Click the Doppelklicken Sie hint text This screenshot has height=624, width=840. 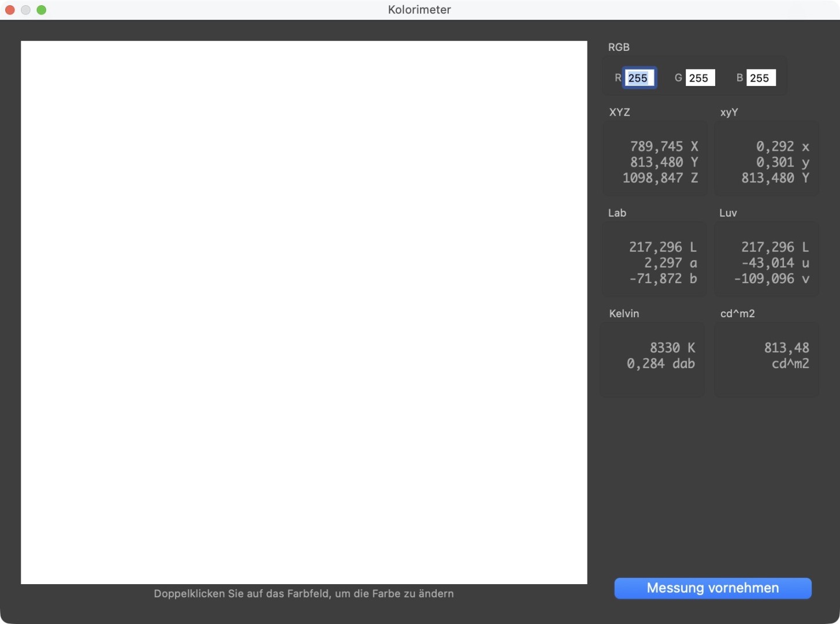click(x=304, y=594)
